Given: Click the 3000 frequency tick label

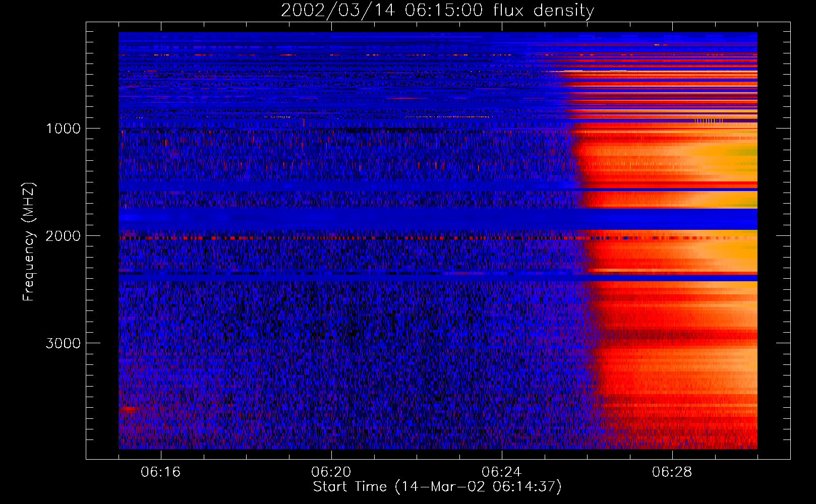Looking at the screenshot, I should (x=63, y=343).
